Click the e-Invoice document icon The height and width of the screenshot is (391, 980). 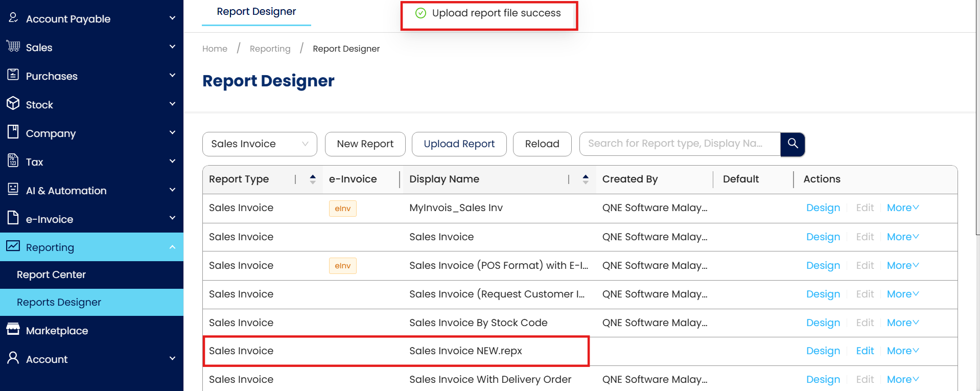pyautogui.click(x=13, y=218)
